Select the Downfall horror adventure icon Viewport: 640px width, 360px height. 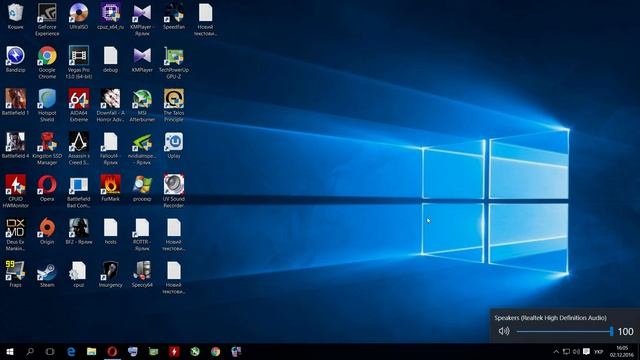pos(110,105)
